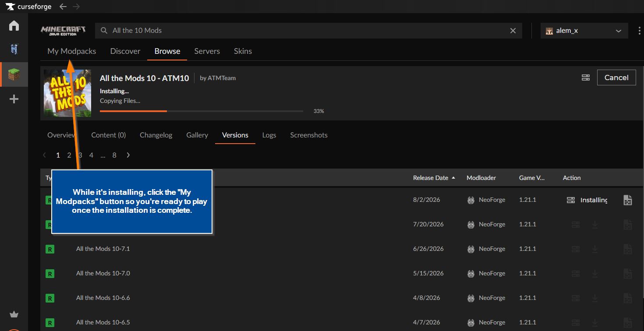Add a new game with plus icon

(14, 99)
